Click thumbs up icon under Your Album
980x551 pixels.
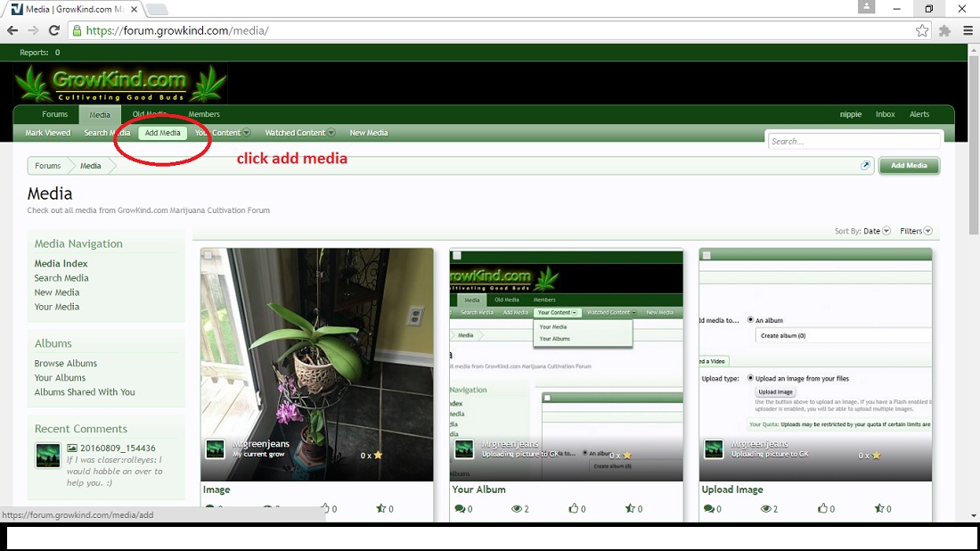pos(573,508)
